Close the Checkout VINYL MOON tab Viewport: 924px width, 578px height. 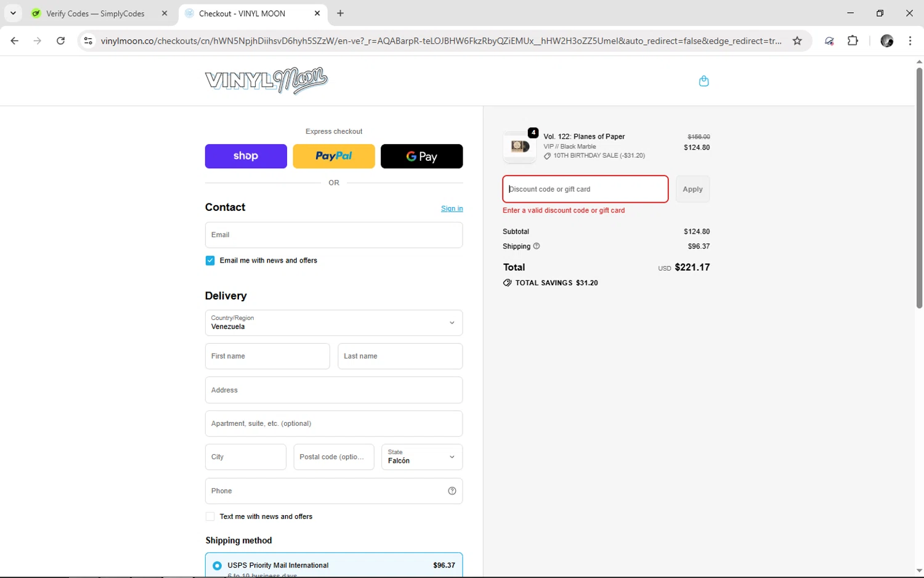[x=317, y=13]
